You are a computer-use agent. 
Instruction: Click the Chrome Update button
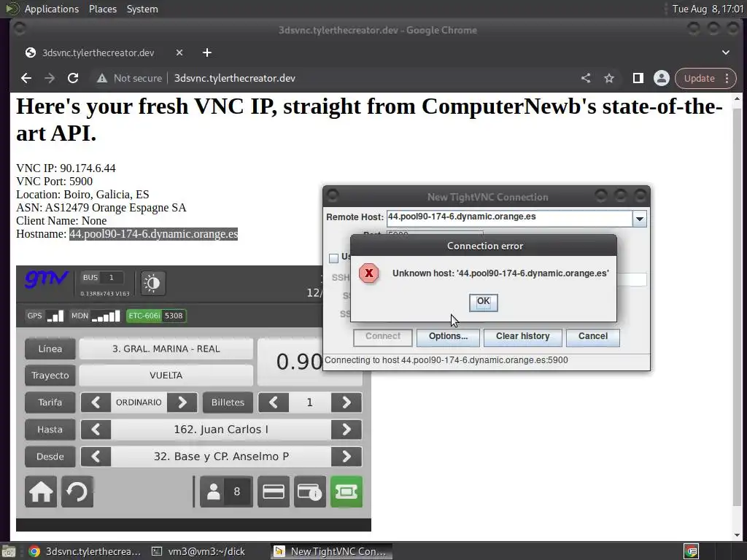click(699, 78)
